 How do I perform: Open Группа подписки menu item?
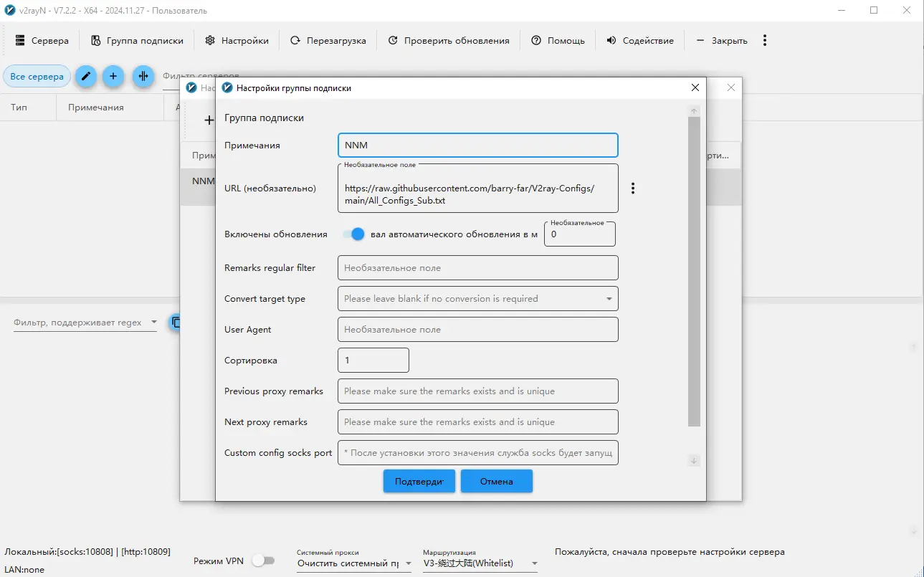tap(137, 41)
